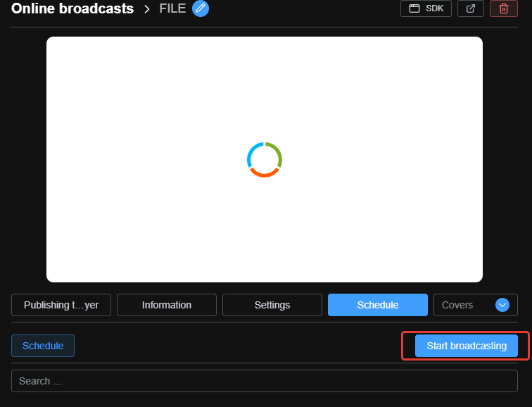Click the red trash delete icon

click(x=504, y=8)
